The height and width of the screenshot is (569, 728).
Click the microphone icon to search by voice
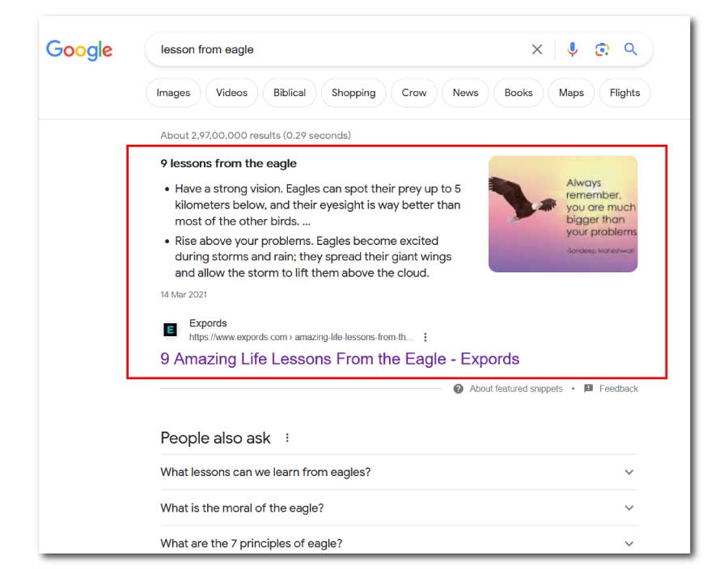point(573,49)
